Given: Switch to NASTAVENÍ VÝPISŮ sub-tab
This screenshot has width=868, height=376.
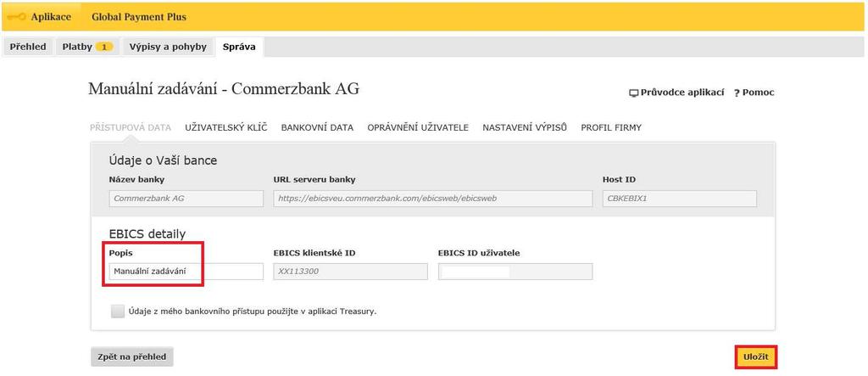Looking at the screenshot, I should coord(525,127).
